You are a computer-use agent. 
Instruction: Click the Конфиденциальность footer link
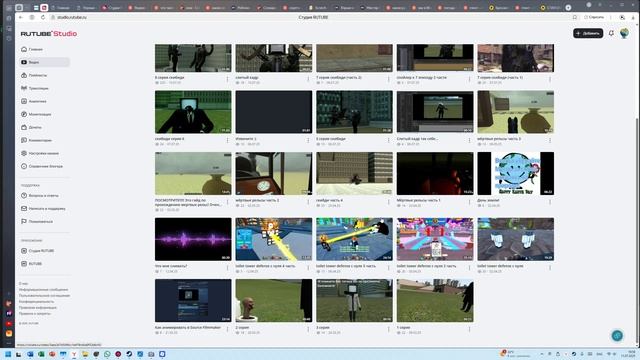click(36, 302)
